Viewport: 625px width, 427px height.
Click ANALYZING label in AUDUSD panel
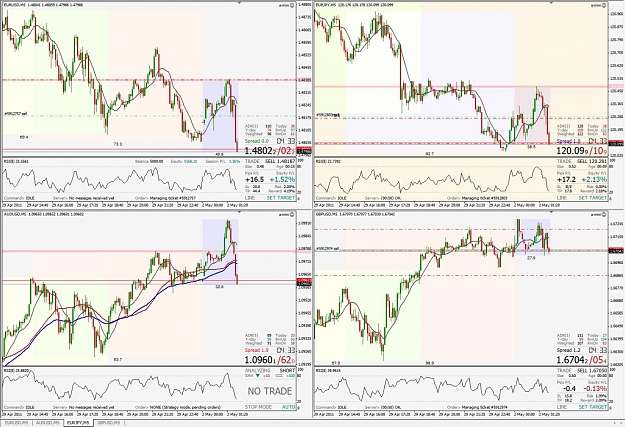255,370
